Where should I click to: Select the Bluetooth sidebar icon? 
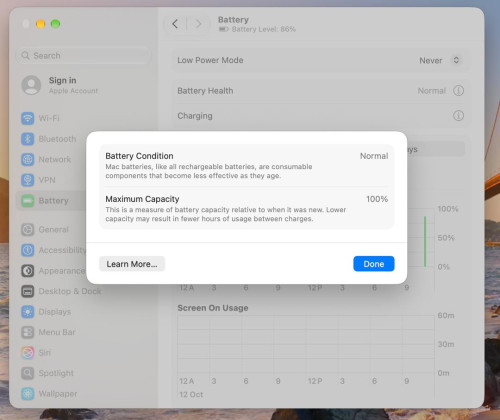(x=28, y=139)
